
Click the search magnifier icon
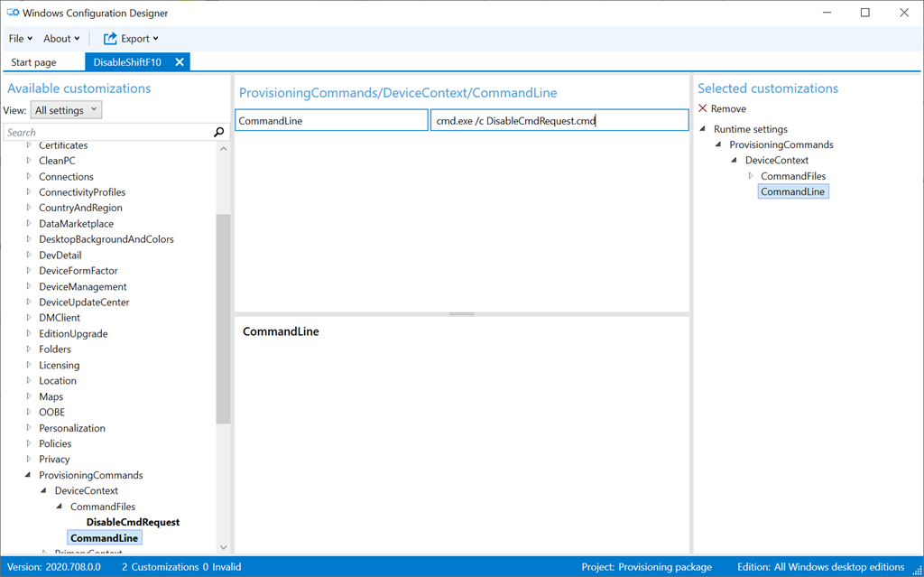tap(218, 133)
